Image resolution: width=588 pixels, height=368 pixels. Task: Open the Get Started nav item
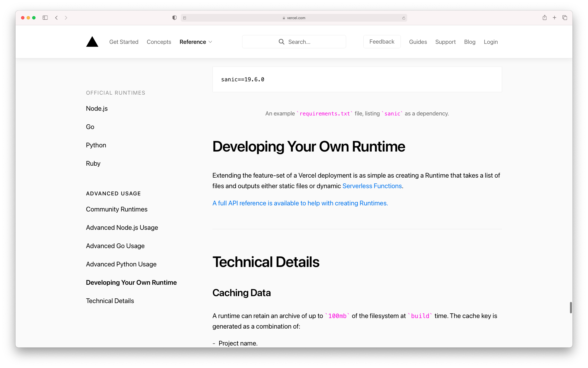[124, 42]
